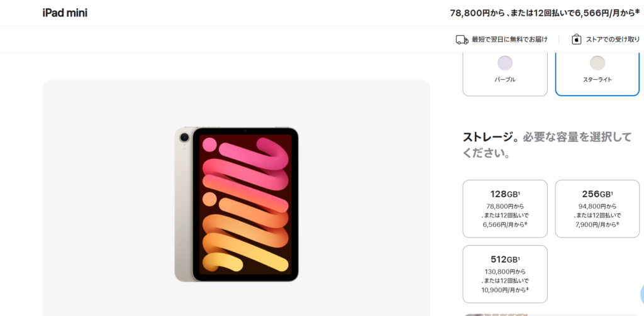Click the iPad mini page title
644x316 pixels.
[65, 13]
